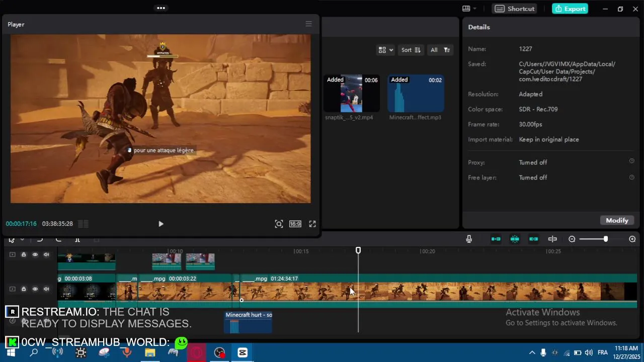This screenshot has height=362, width=644.
Task: Select the snaptik mp4 video thumbnail
Action: click(x=351, y=94)
